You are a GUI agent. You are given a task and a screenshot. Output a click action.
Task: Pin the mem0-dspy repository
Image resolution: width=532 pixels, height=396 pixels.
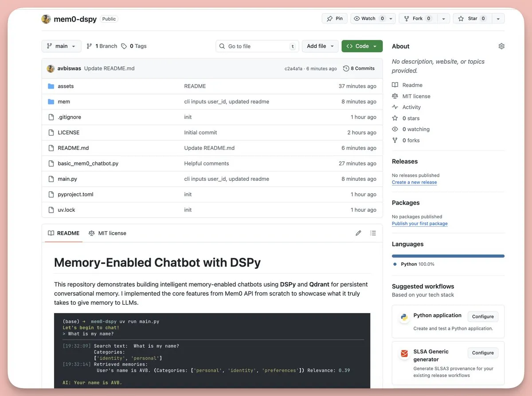pyautogui.click(x=335, y=19)
